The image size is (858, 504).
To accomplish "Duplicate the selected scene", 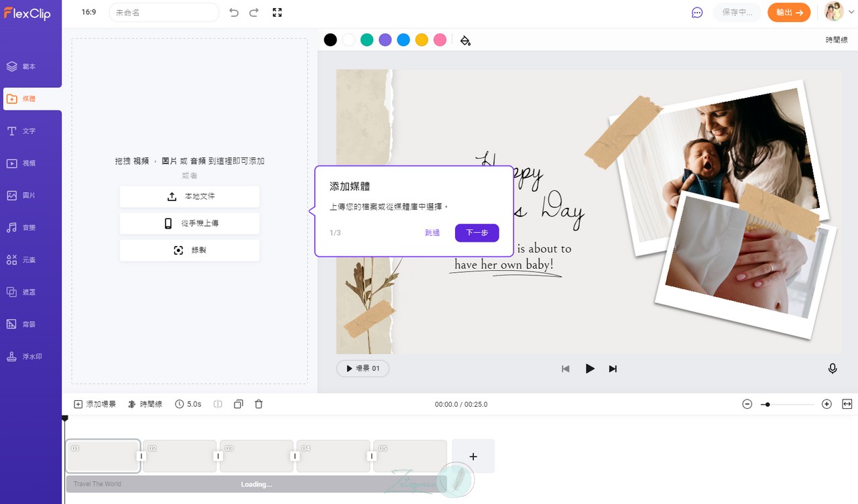I will (x=238, y=404).
